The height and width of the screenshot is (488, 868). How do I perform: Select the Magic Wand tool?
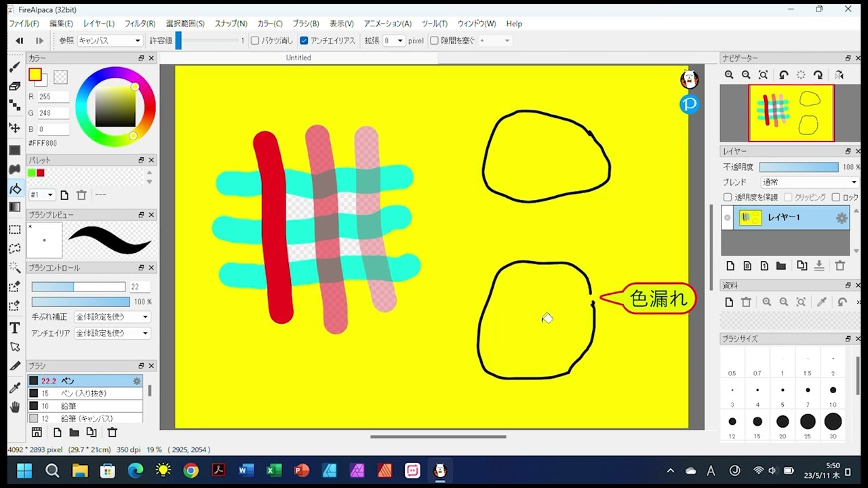click(14, 268)
